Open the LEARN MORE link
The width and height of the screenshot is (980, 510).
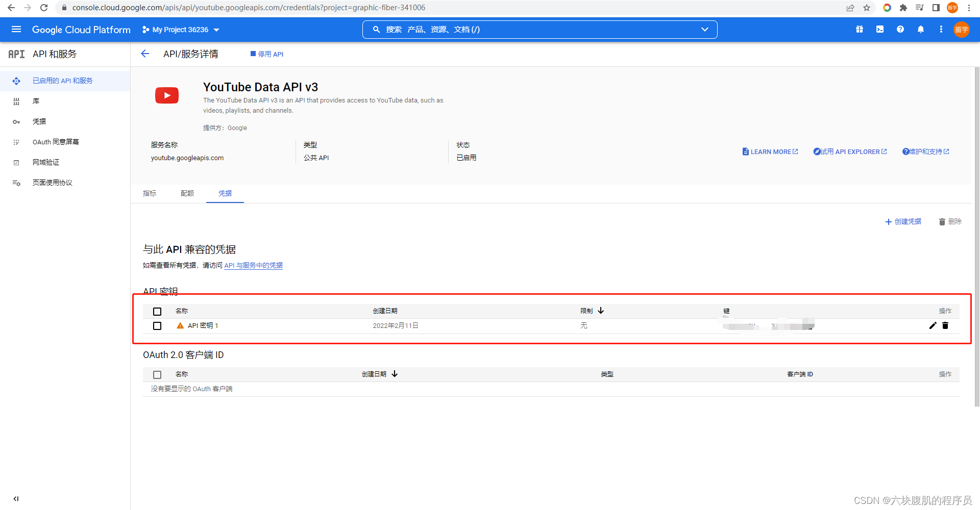[770, 151]
